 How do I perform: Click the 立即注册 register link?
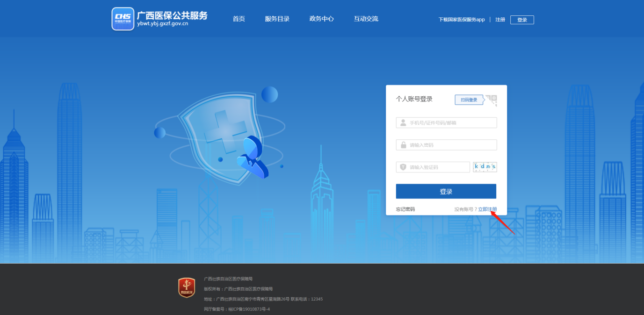click(487, 209)
